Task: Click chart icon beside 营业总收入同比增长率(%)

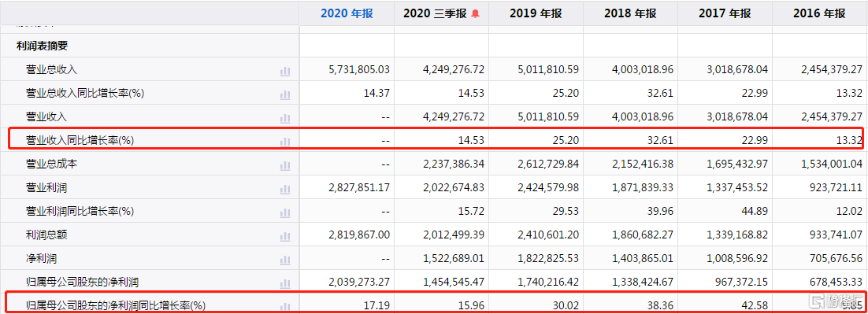Action: pyautogui.click(x=285, y=94)
